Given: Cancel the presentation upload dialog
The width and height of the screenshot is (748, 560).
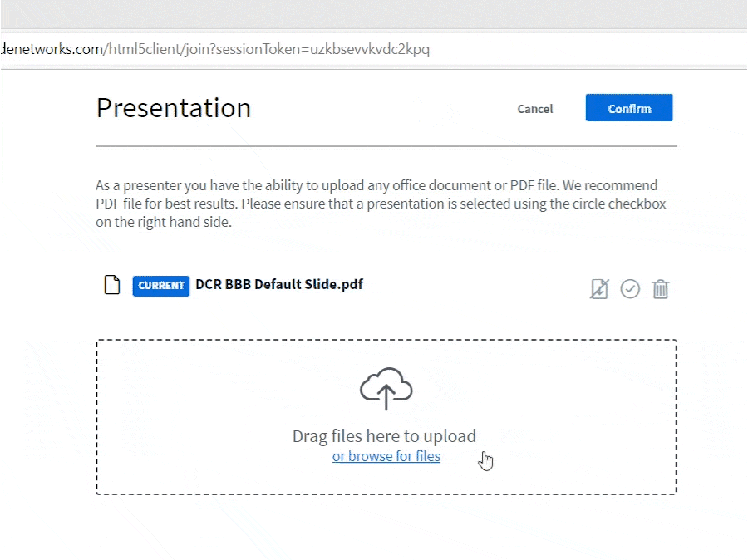Looking at the screenshot, I should tap(534, 109).
